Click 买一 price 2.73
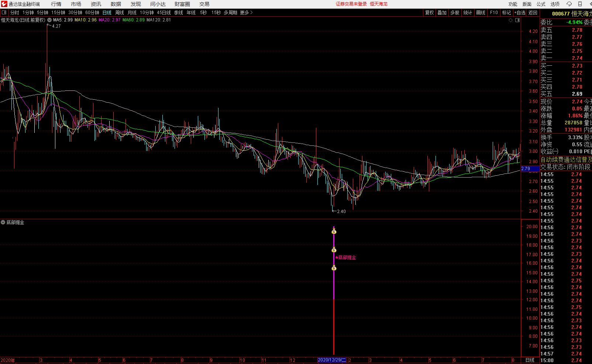This screenshot has width=592, height=364. point(577,66)
